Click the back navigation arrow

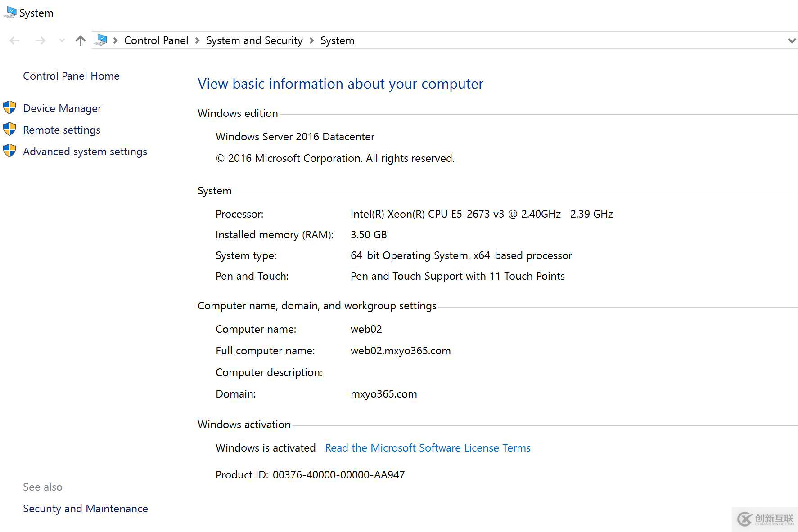[x=14, y=41]
